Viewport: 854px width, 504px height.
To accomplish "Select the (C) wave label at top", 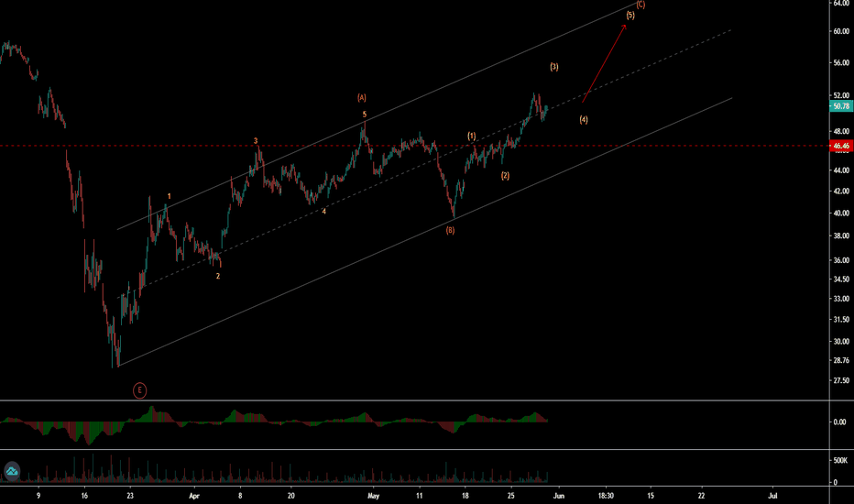I will (640, 5).
